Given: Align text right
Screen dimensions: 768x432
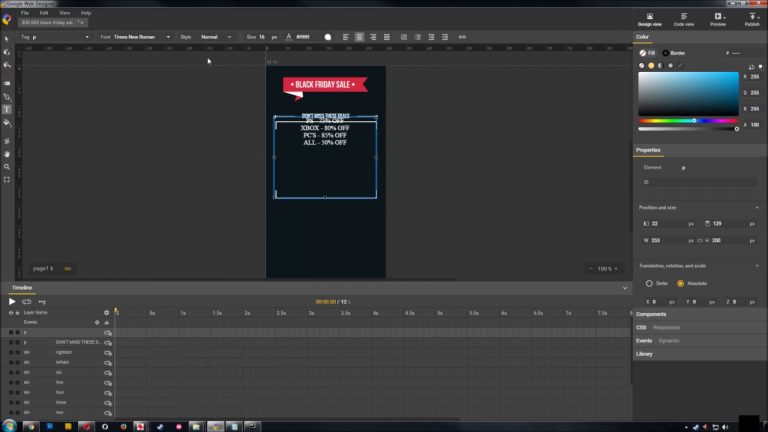Looking at the screenshot, I should point(373,37).
